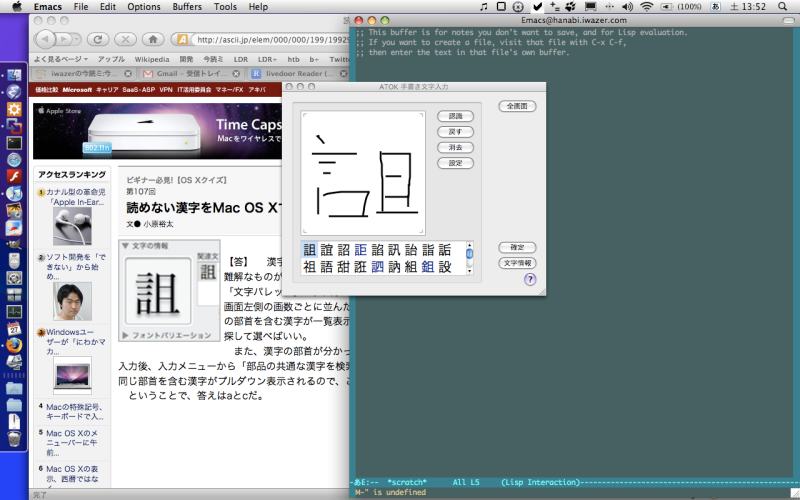Image resolution: width=800 pixels, height=500 pixels.
Task: Select candidate kanji 語 in second row
Action: pyautogui.click(x=327, y=266)
